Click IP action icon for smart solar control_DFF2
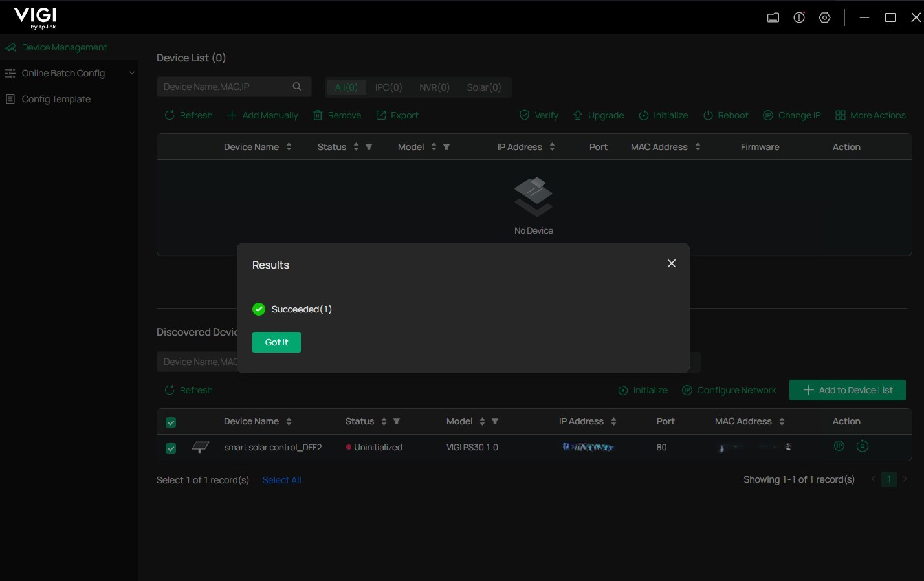Viewport: 924px width, 581px height. tap(839, 446)
